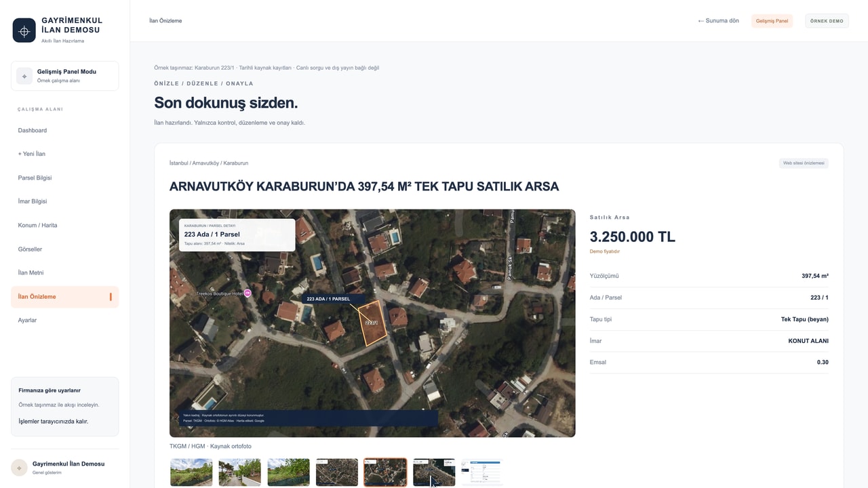
Task: Click the İstanbul / Arnavutköy / Karaburun breadcrumb
Action: point(209,163)
